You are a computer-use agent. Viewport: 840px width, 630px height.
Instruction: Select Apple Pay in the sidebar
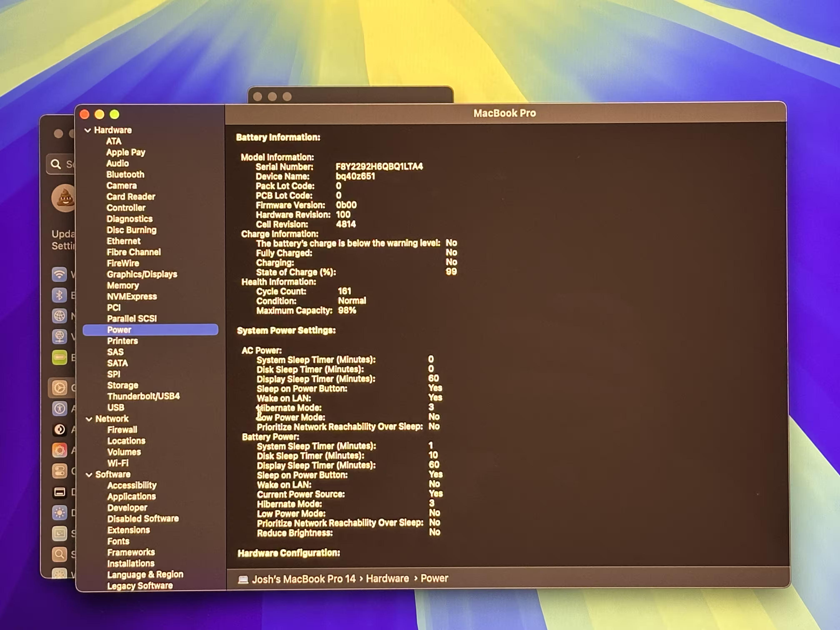[x=126, y=152]
